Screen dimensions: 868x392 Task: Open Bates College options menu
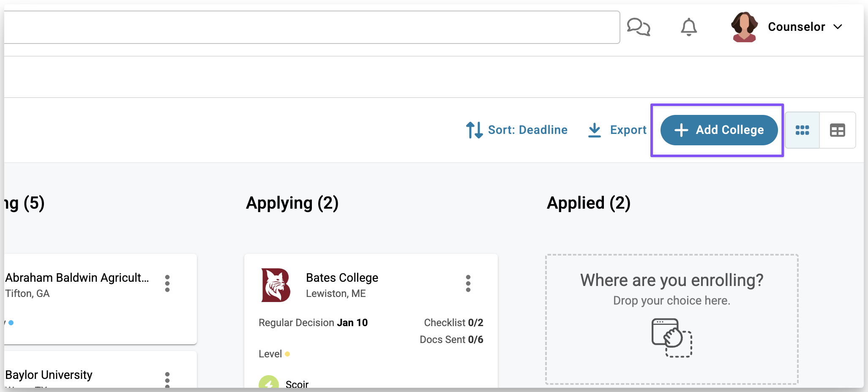click(468, 283)
